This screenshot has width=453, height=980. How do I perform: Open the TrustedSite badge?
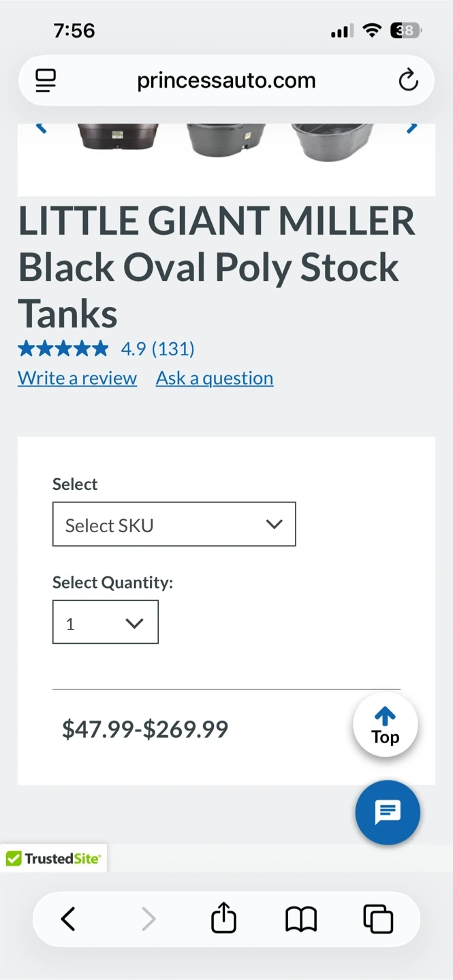click(53, 858)
